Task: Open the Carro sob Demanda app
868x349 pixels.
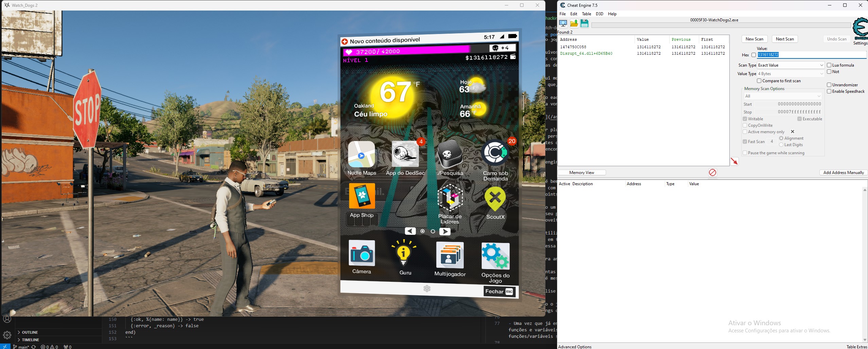Action: [495, 153]
